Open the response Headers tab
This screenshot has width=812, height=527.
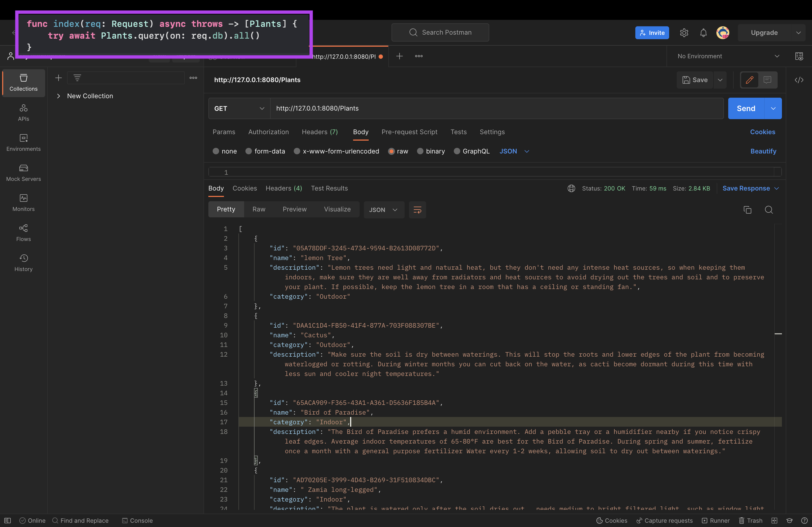click(284, 188)
